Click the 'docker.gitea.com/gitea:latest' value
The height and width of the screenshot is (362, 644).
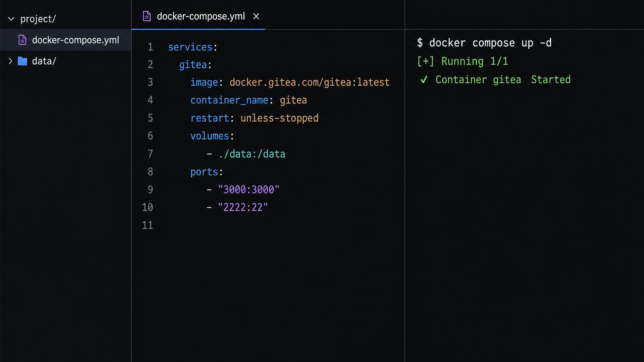(309, 82)
